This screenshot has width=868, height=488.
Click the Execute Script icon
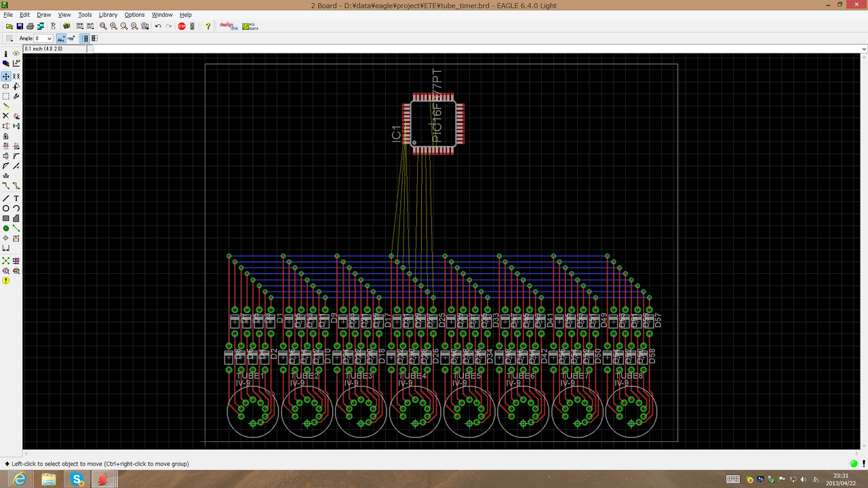pyautogui.click(x=79, y=26)
